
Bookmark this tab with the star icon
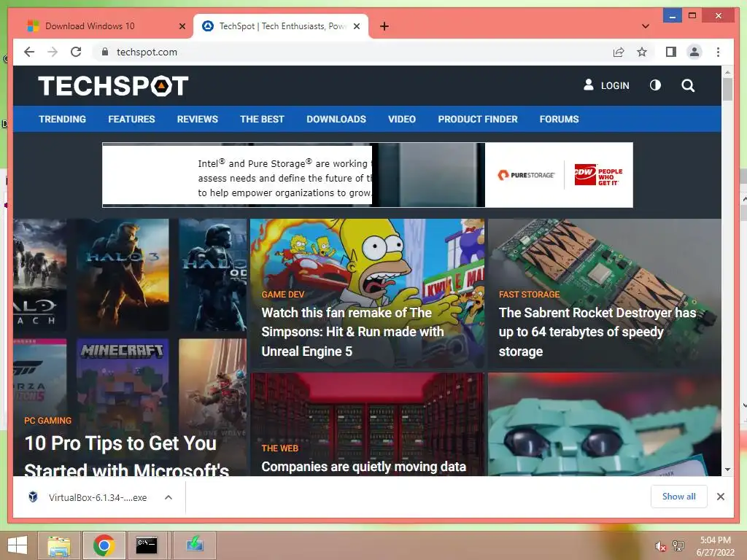(642, 52)
